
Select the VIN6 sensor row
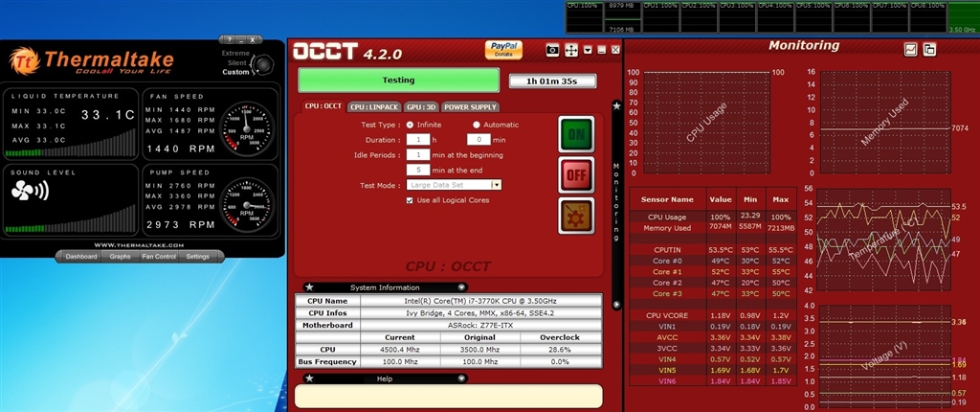(x=713, y=381)
